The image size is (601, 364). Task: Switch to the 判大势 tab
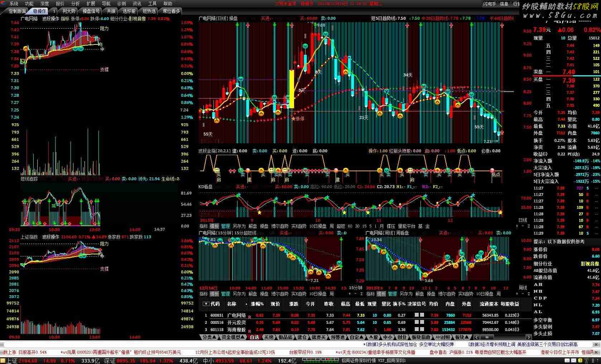[69, 11]
